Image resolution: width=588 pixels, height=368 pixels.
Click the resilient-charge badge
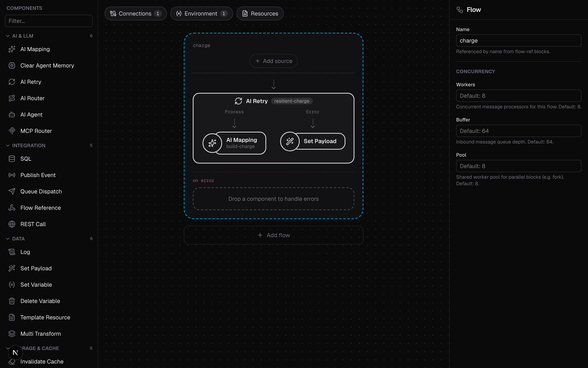pyautogui.click(x=292, y=101)
